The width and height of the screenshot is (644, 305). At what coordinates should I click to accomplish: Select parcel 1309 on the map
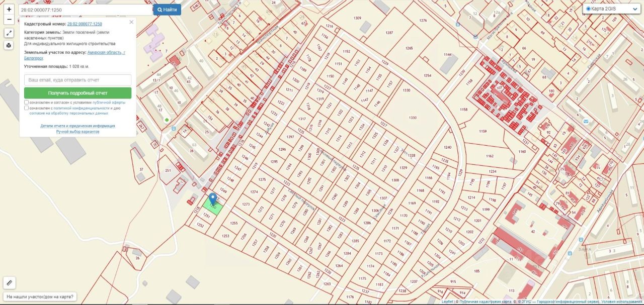coord(357,18)
